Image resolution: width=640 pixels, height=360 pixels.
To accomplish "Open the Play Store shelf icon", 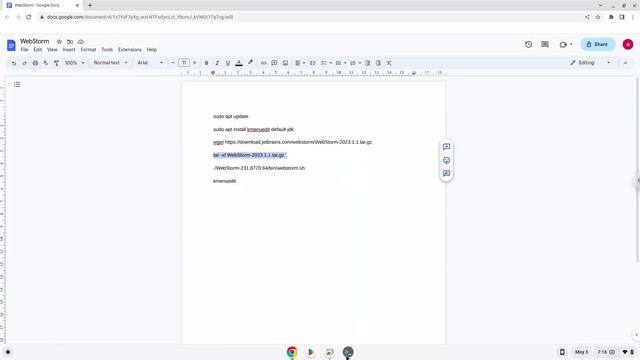I will click(311, 352).
